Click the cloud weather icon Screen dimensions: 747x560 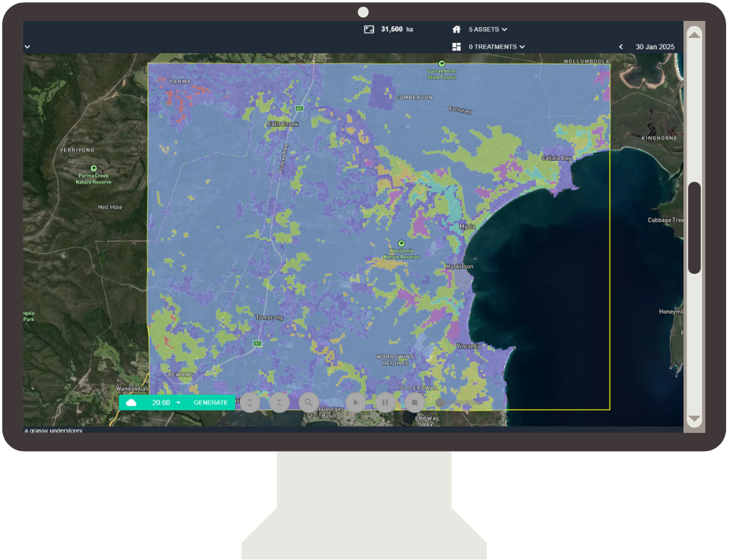pos(131,403)
